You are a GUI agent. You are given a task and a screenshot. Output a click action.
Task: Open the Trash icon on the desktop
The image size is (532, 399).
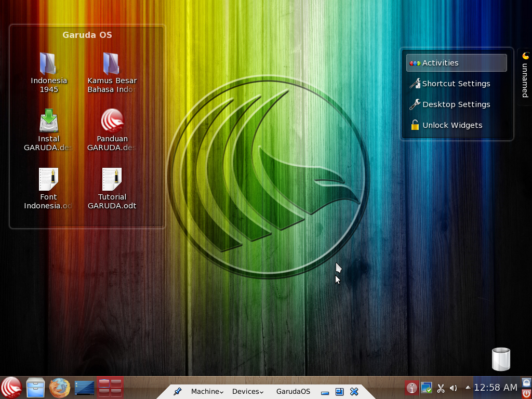click(500, 358)
